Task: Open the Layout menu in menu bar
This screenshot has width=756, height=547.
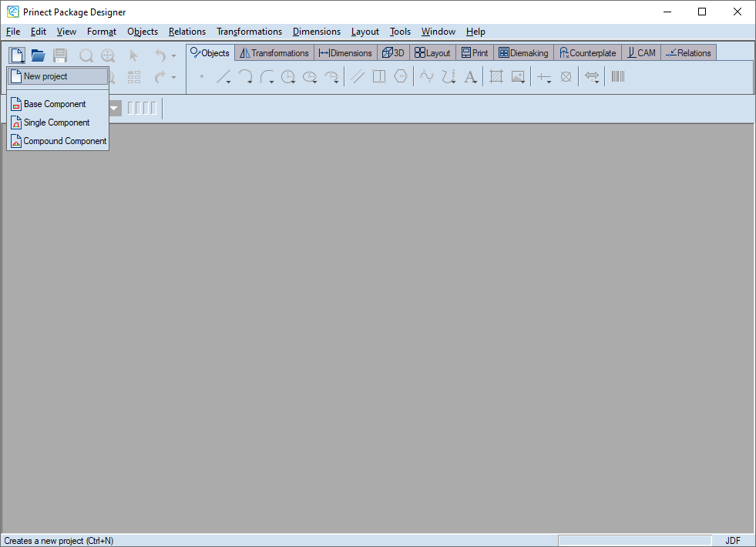Action: 365,32
